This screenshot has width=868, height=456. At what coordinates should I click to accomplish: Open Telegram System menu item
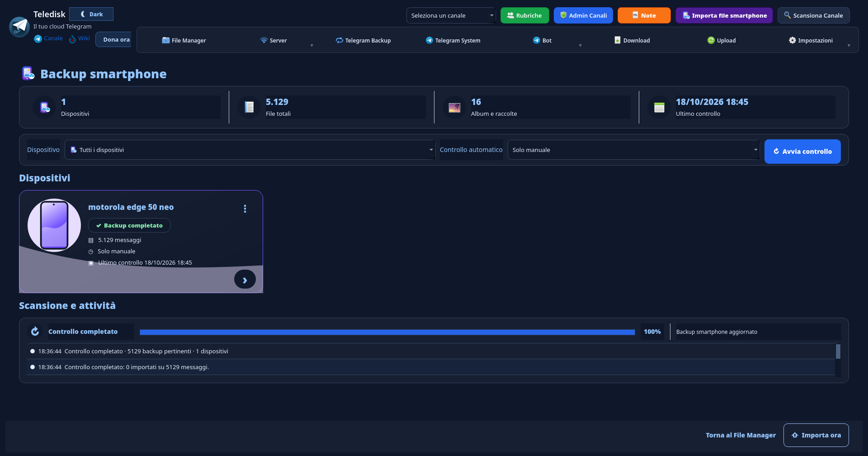(453, 40)
